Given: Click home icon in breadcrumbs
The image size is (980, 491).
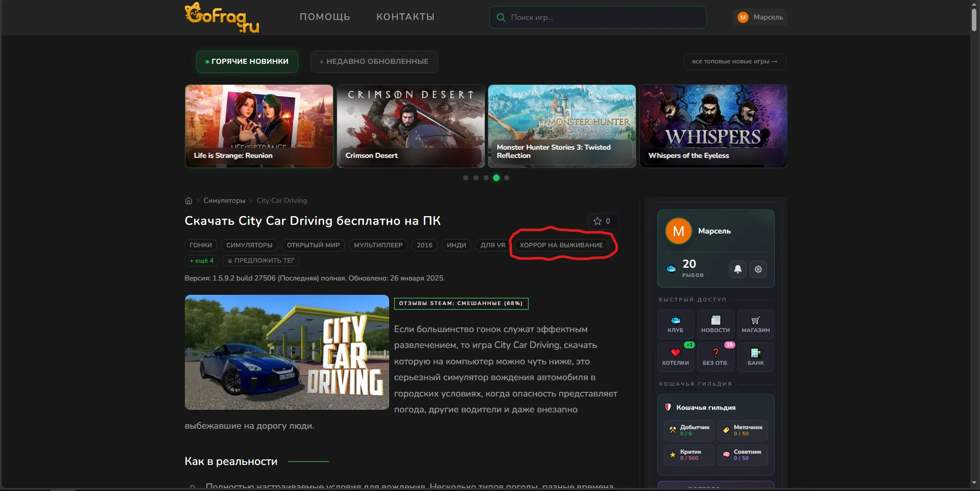Looking at the screenshot, I should (188, 201).
